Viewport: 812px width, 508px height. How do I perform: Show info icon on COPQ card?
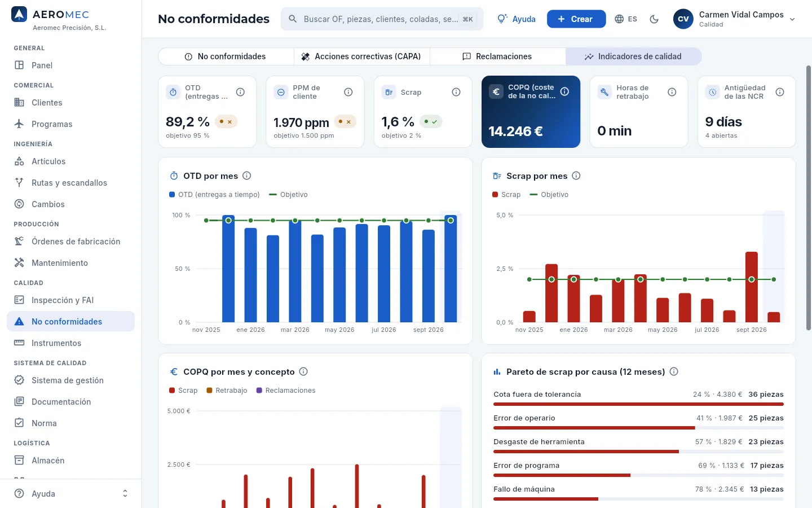coord(564,91)
